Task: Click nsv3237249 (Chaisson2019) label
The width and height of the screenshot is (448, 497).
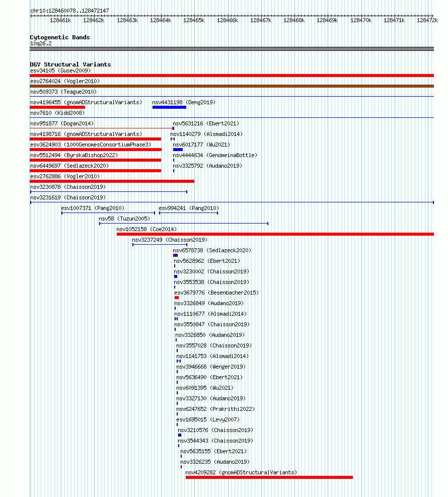Action: click(x=170, y=240)
